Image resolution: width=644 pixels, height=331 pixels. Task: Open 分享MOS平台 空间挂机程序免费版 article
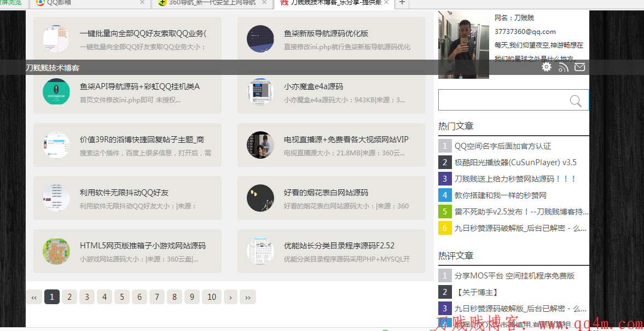coord(514,276)
